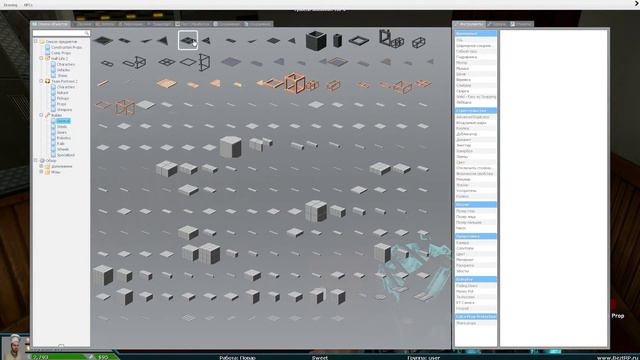Viewport: 640px width, 360px height.
Task: Expand the Обзор tree branch
Action: pyautogui.click(x=36, y=160)
